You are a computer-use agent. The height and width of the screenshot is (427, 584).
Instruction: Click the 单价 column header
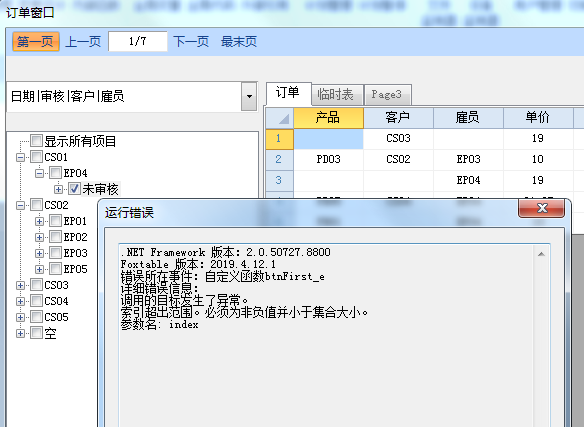tap(538, 118)
